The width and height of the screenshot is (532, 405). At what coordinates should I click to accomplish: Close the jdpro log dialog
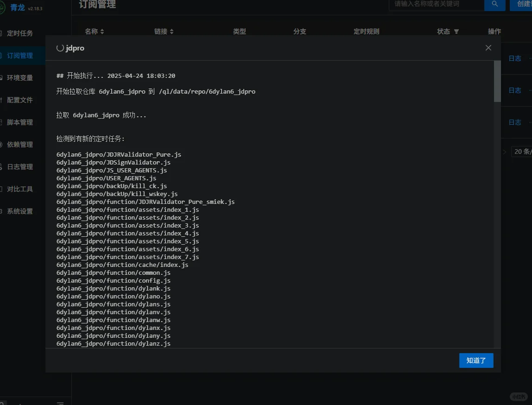tap(488, 48)
